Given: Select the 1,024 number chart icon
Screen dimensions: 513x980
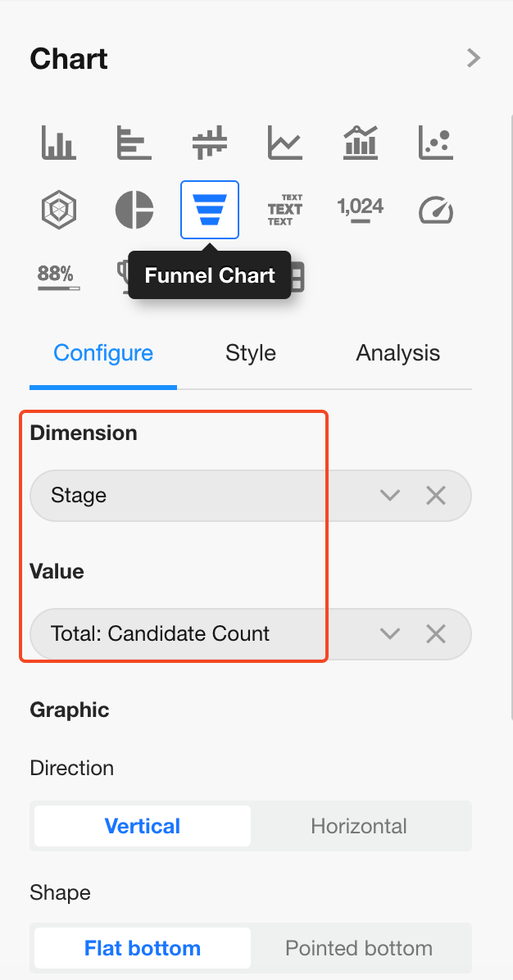Looking at the screenshot, I should point(361,211).
